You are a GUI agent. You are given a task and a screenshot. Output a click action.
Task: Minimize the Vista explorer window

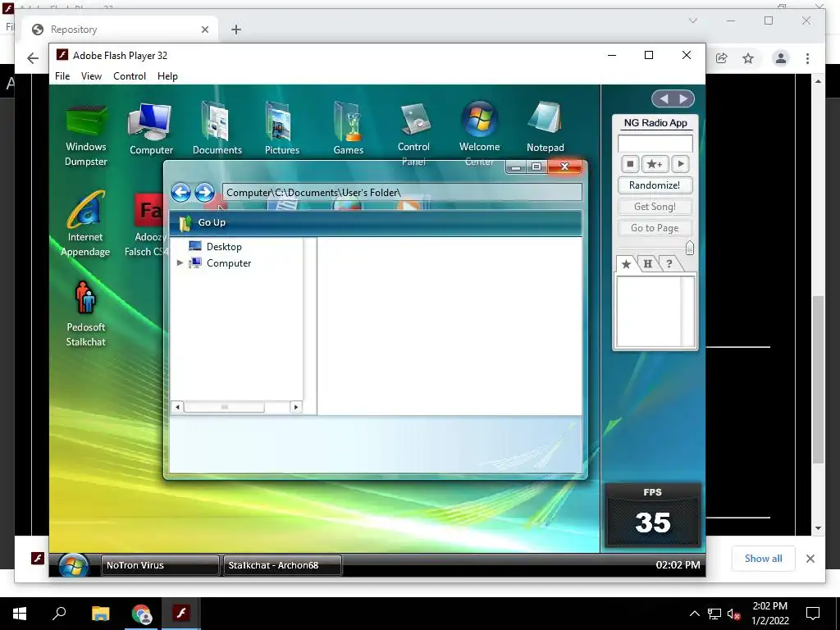click(x=516, y=167)
